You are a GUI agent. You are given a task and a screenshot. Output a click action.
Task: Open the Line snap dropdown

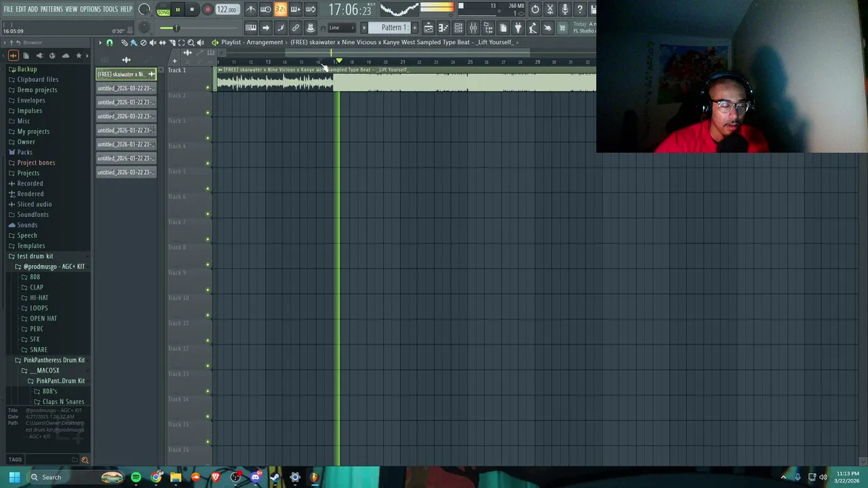[x=342, y=28]
